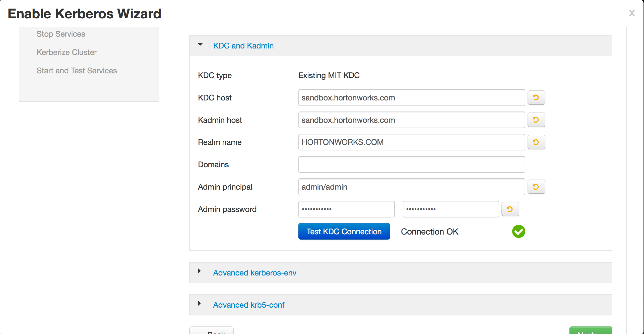Click the Kadmin host undo icon
The image size is (644, 334).
(x=536, y=120)
